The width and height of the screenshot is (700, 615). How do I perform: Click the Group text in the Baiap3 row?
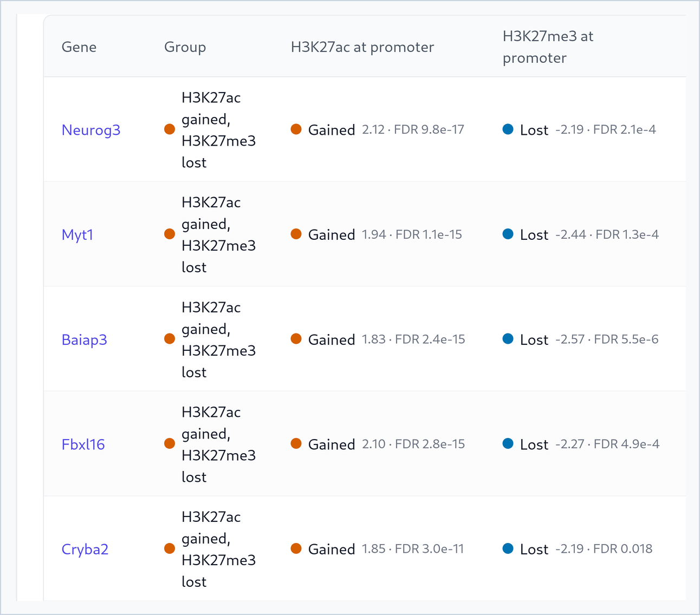tap(219, 340)
